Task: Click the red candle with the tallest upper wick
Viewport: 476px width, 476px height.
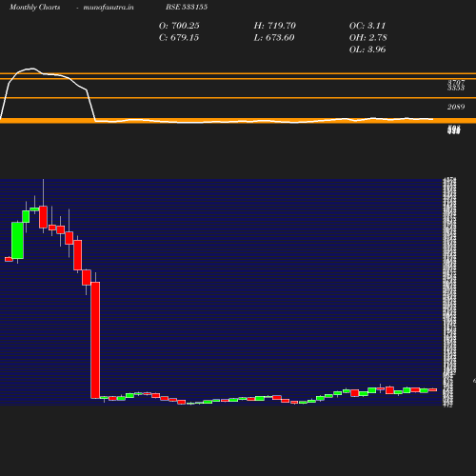Action: tap(43, 217)
